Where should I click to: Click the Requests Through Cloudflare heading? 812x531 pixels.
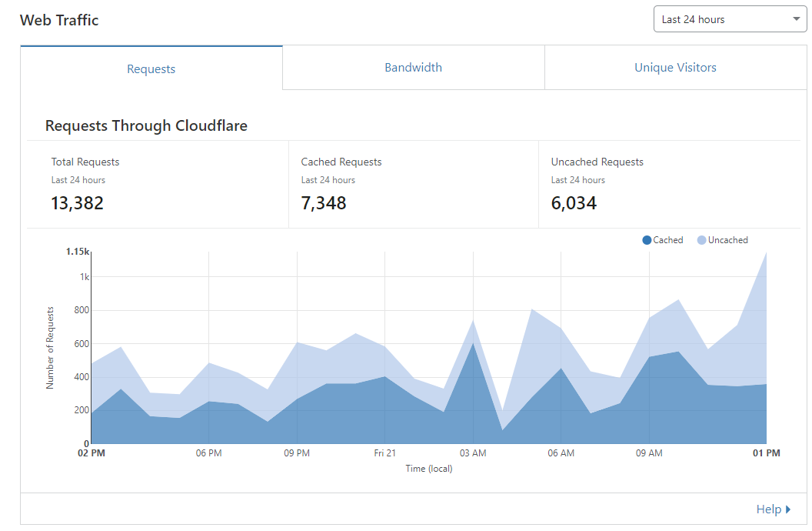point(146,125)
